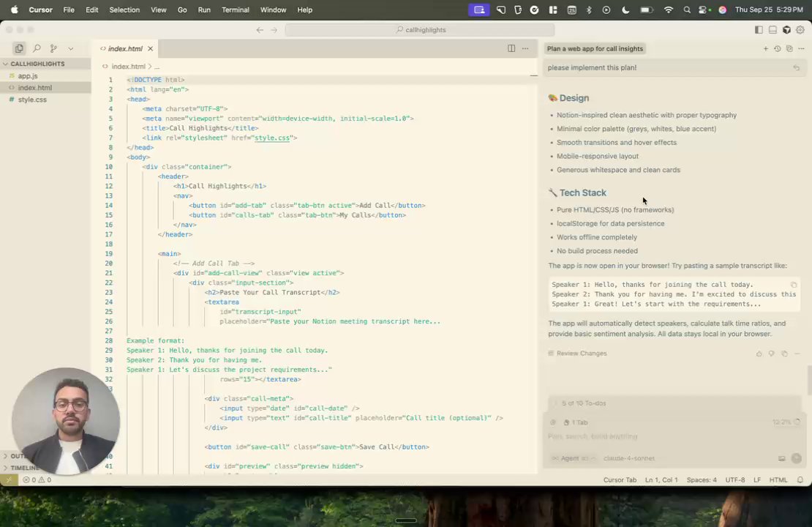Switch to the index.html editor tab
This screenshot has height=527, width=812.
[125, 49]
